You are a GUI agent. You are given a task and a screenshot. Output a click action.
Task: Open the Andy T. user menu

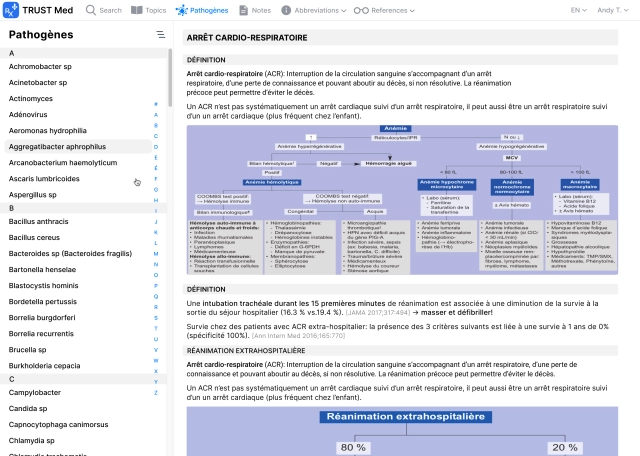pyautogui.click(x=612, y=10)
